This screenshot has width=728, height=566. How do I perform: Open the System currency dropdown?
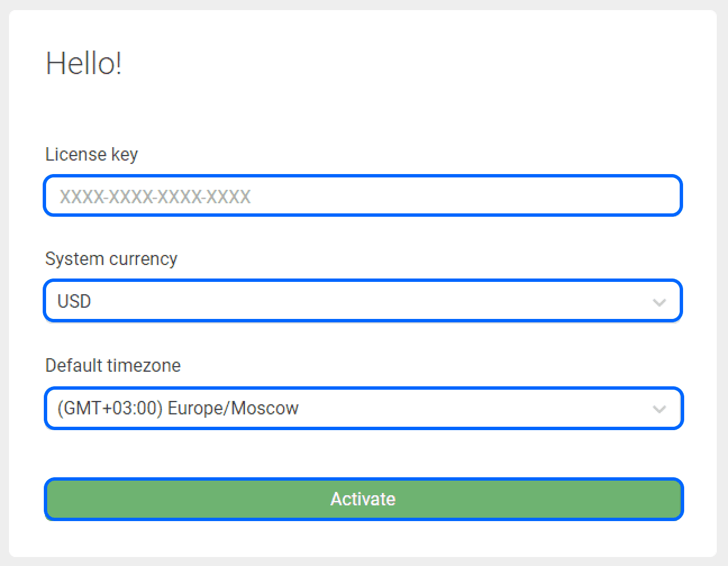pos(363,301)
